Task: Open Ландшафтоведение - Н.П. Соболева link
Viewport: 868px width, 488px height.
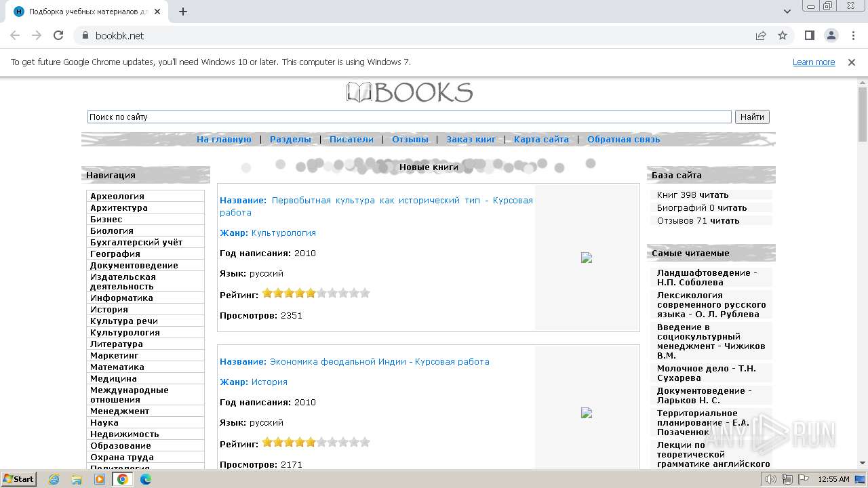Action: click(x=707, y=277)
